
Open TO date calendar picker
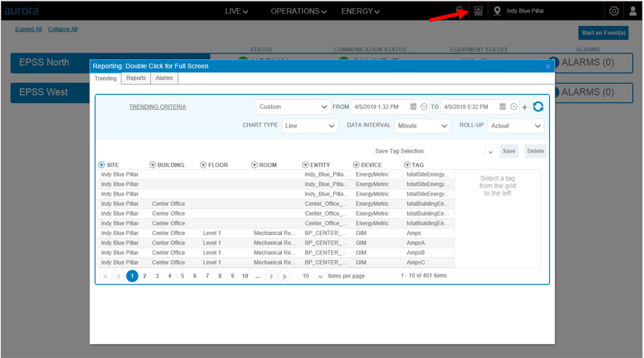pyautogui.click(x=503, y=107)
